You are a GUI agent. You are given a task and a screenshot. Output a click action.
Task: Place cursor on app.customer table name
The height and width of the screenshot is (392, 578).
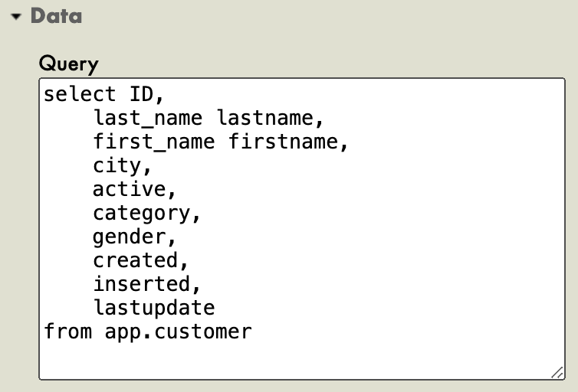(179, 332)
